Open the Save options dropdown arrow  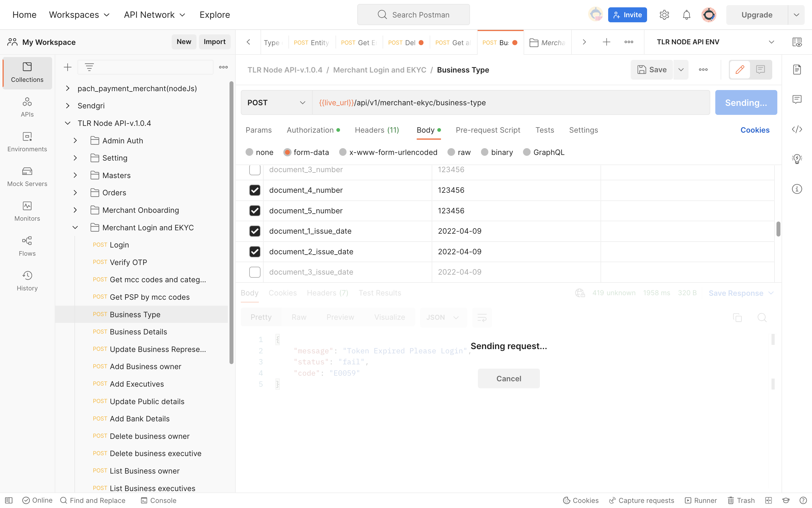[681, 69]
